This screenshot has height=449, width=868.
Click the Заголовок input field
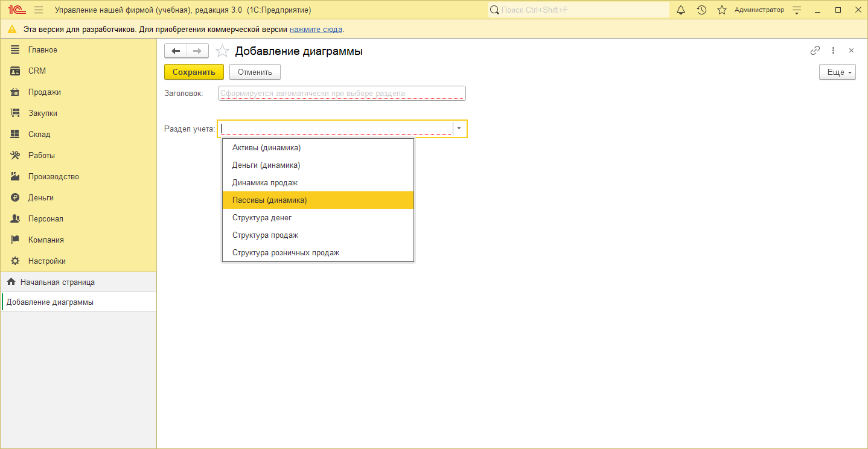pos(342,93)
